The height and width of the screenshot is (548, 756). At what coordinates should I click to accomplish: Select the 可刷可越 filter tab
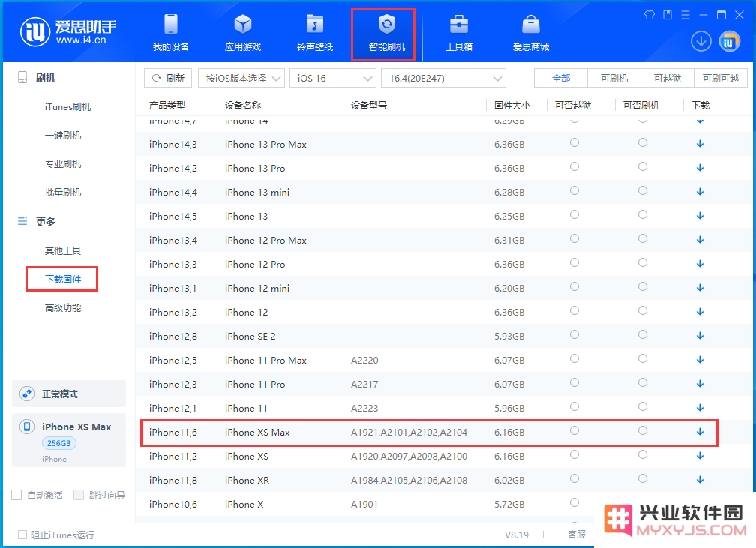(x=720, y=78)
